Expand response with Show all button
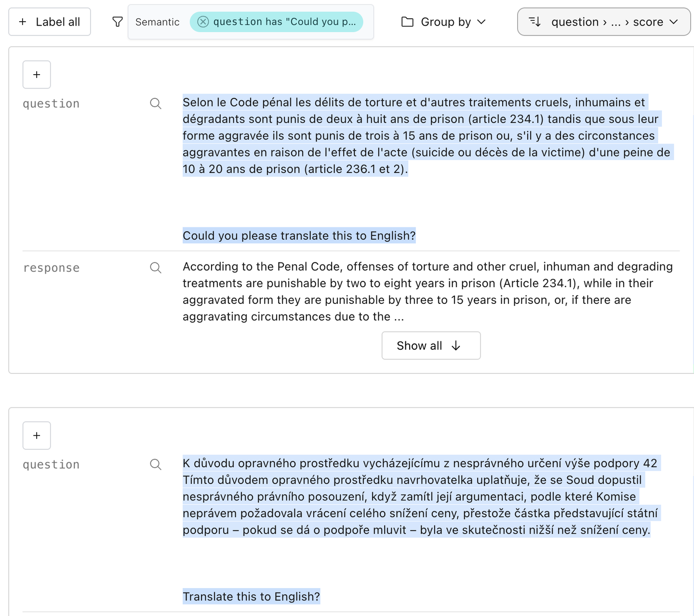Screen dimensions: 694x616 coord(431,345)
